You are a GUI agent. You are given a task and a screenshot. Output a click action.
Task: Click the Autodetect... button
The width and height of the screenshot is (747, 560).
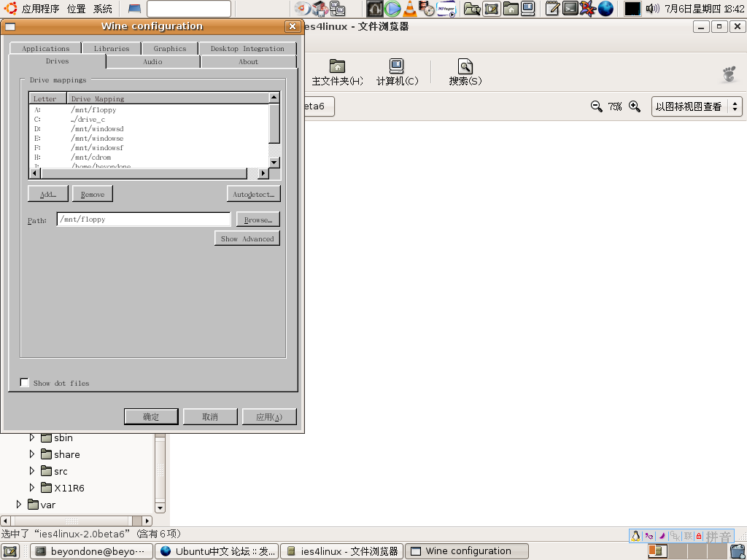tap(253, 194)
